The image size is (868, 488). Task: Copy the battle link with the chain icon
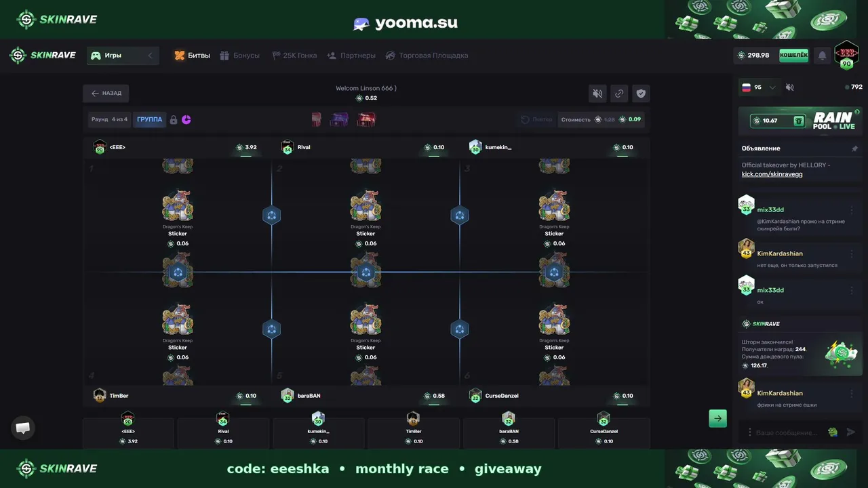[619, 94]
